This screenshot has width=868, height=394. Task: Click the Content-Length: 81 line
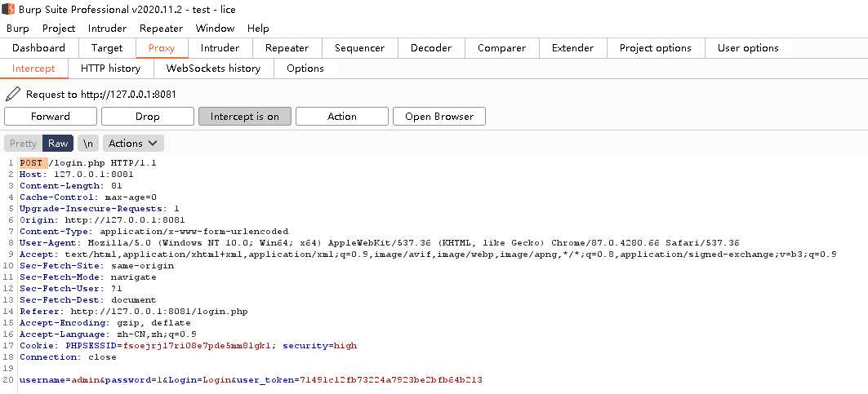point(71,186)
